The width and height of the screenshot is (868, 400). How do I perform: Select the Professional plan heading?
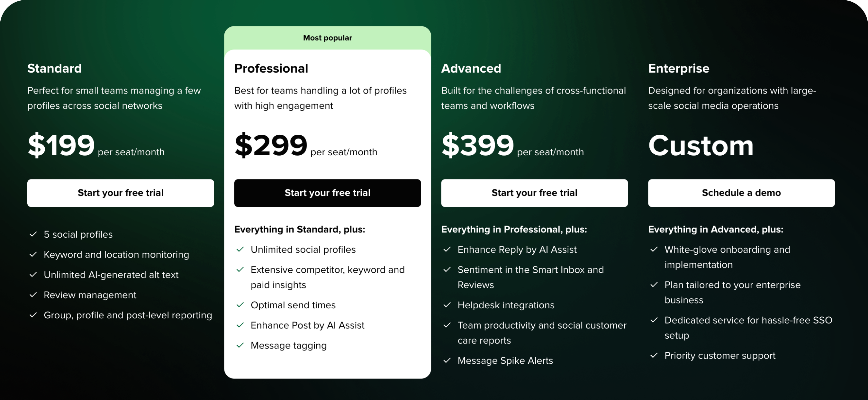tap(271, 68)
